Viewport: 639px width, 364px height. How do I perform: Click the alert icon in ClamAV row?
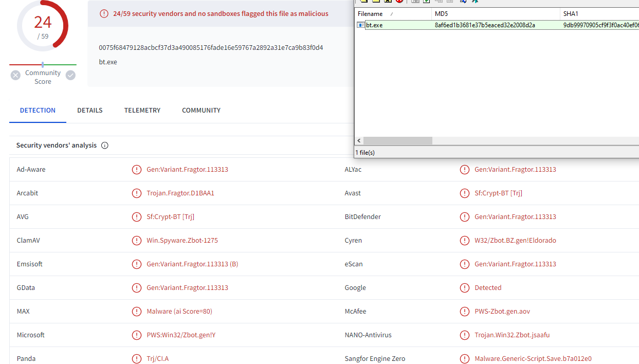(137, 241)
